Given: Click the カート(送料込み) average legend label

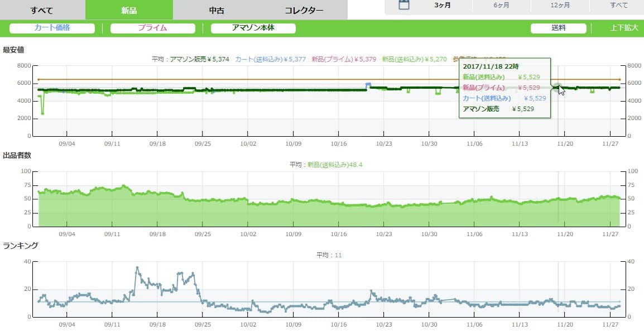Looking at the screenshot, I should pyautogui.click(x=270, y=59).
